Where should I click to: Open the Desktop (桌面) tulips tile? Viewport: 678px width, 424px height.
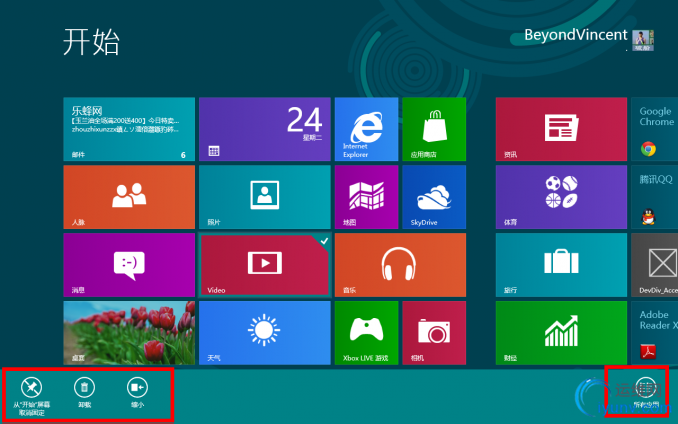tap(129, 333)
